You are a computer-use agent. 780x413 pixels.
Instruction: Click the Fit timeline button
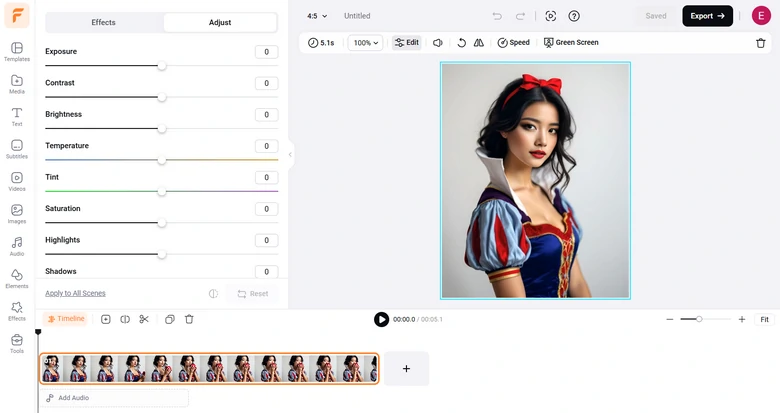point(765,319)
